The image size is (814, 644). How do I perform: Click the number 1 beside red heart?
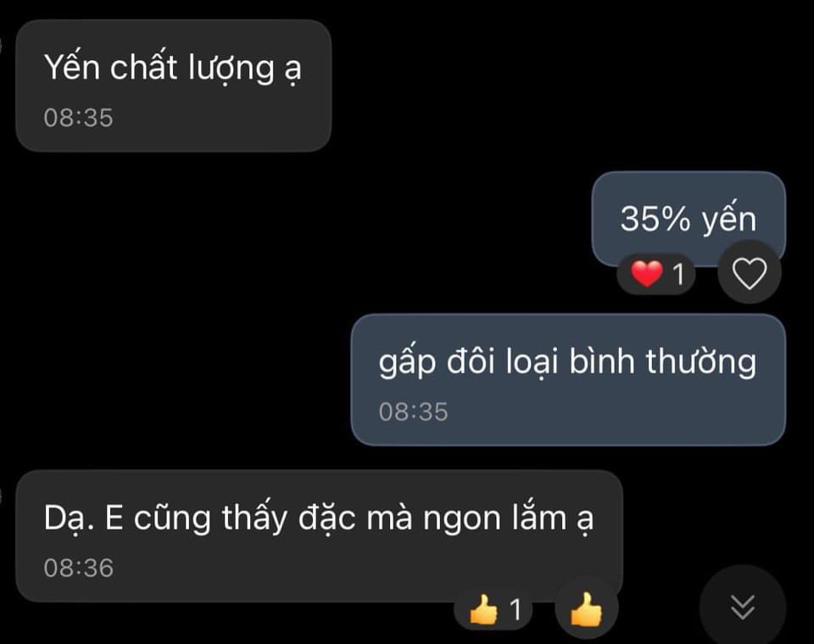678,274
